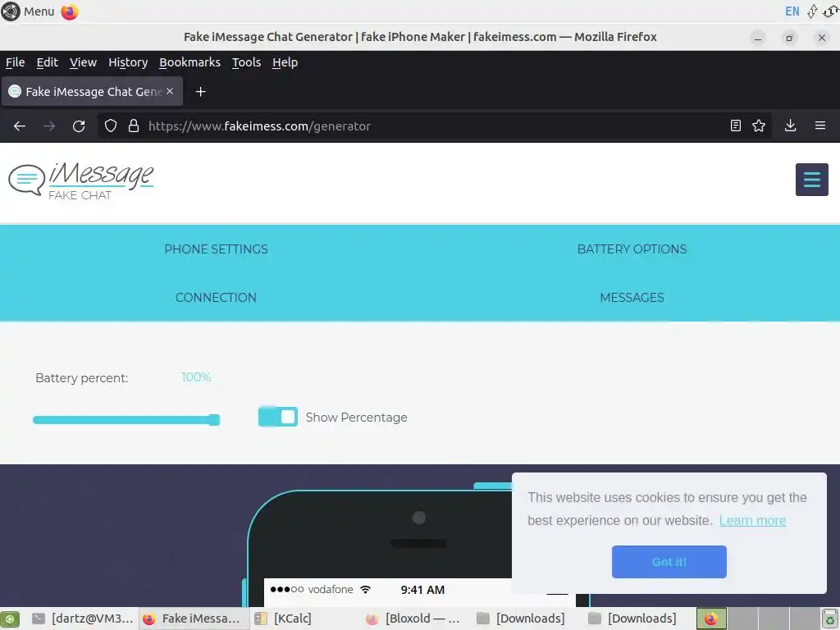Screen dimensions: 840x630
Task: Click the iMessage Fake Chat logo
Action: pyautogui.click(x=81, y=180)
